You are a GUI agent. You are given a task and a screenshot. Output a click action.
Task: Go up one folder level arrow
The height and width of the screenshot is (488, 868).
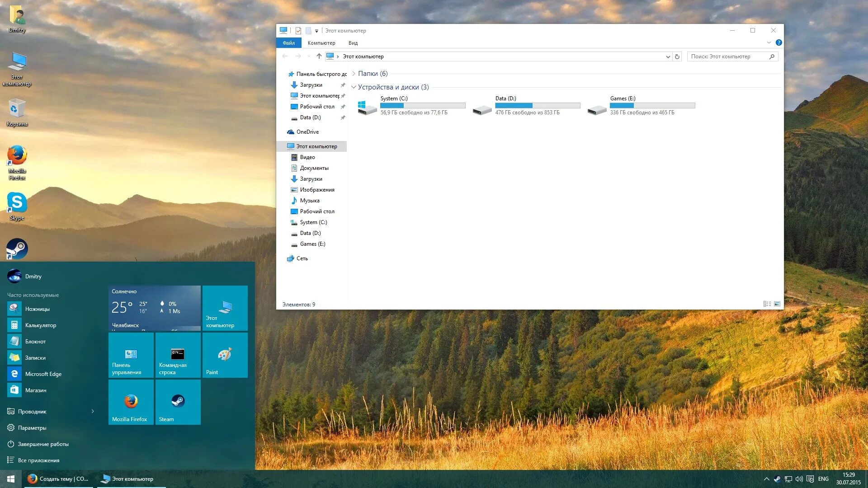coord(319,56)
